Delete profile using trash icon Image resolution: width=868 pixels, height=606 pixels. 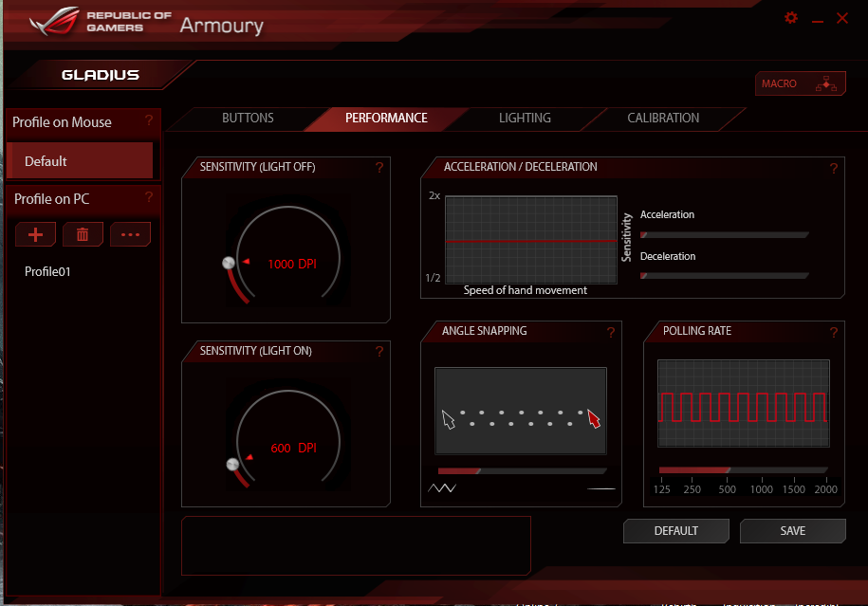[x=83, y=234]
